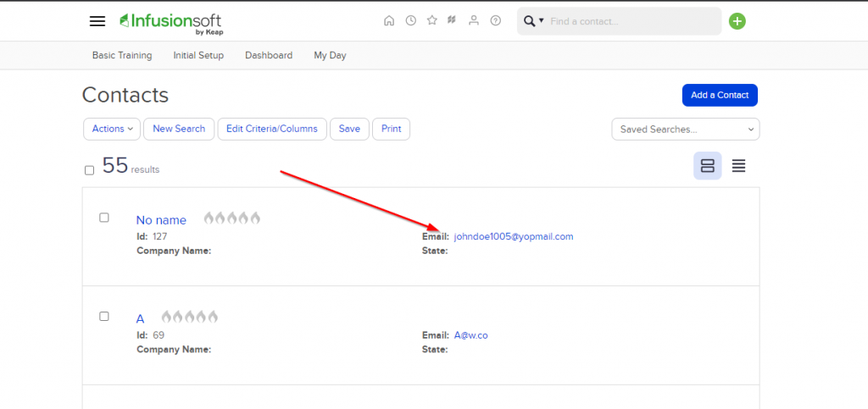Open the hamburger main menu
The height and width of the screenshot is (409, 868).
(97, 21)
